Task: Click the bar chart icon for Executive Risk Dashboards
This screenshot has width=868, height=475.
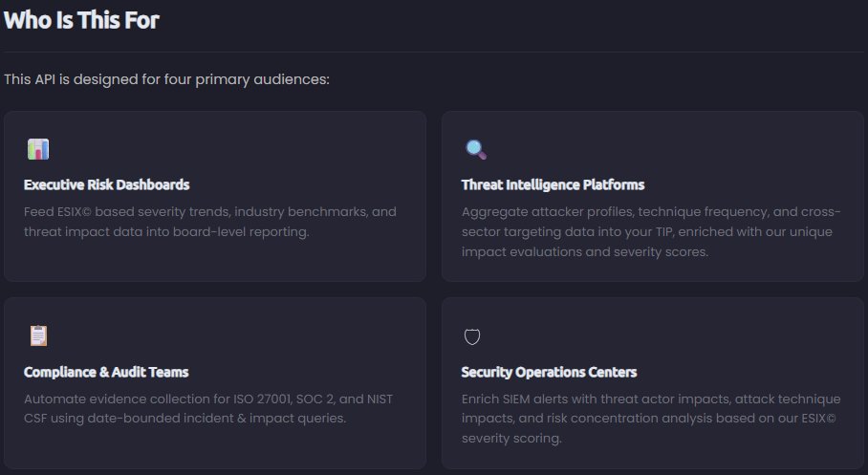Action: click(x=38, y=149)
